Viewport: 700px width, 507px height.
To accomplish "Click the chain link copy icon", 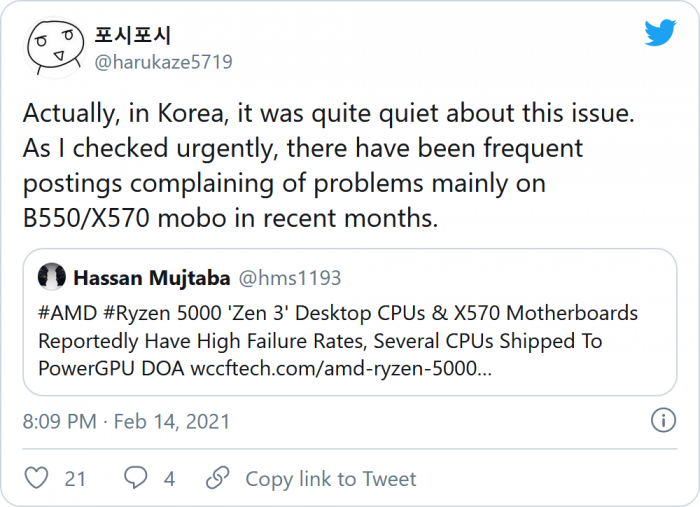I will click(218, 478).
